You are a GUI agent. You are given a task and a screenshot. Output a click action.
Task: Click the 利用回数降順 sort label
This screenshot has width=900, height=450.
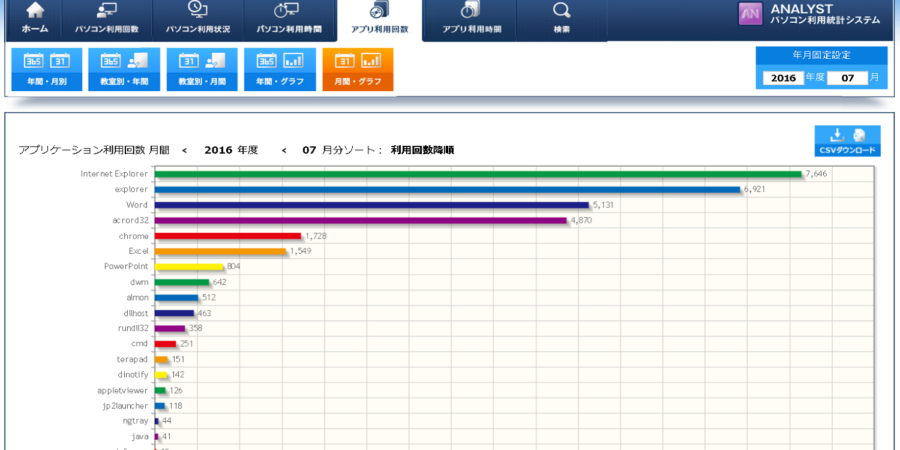click(x=422, y=150)
